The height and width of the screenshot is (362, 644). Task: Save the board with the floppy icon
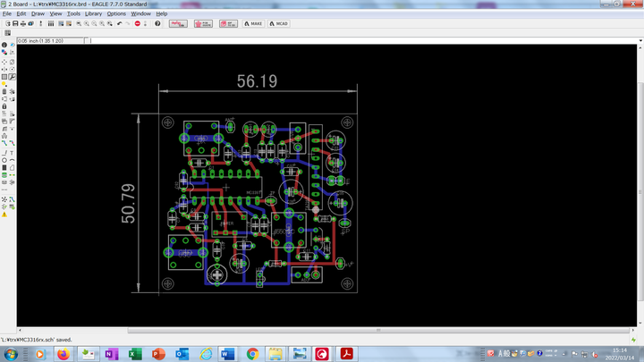coord(15,24)
